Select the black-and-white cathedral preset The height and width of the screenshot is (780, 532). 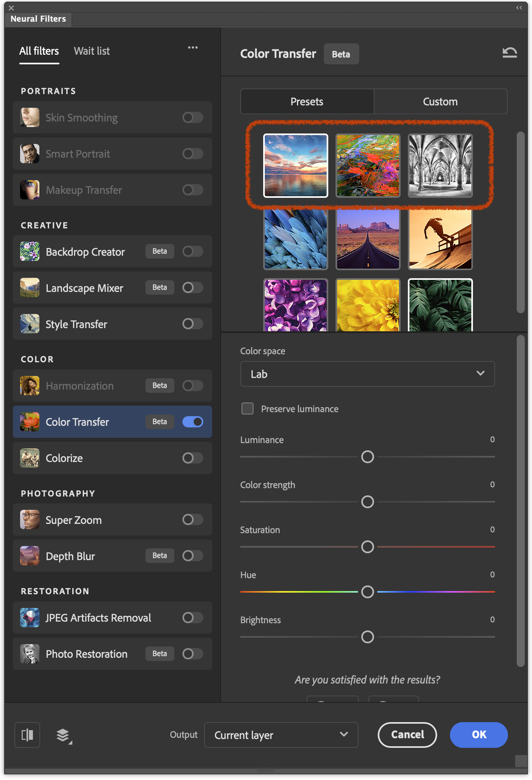[440, 166]
